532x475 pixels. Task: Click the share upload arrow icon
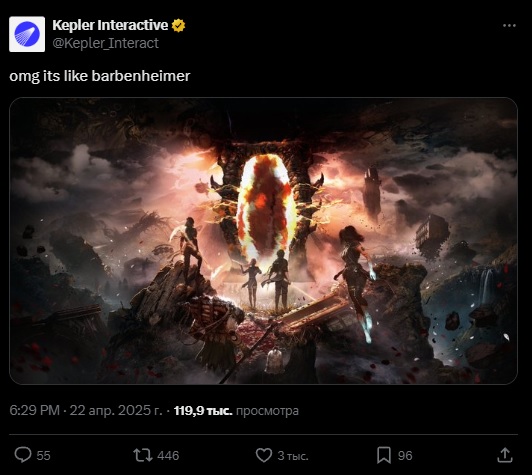504,455
